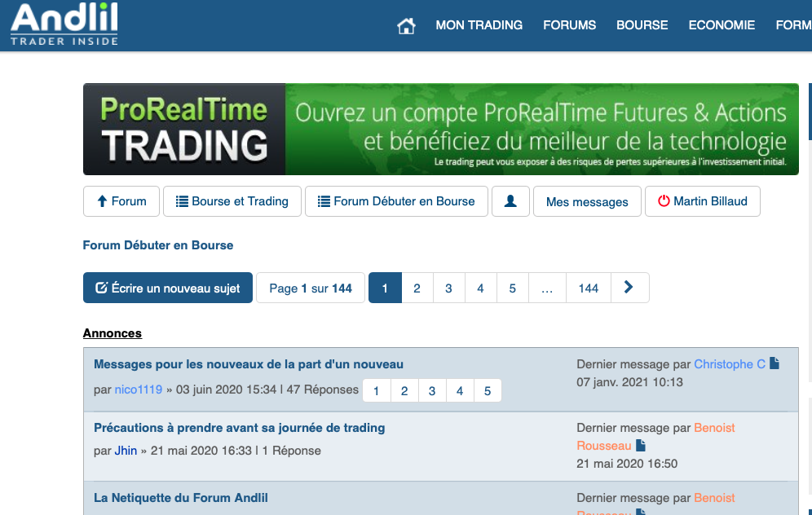
Task: Open ECONOMIE menu
Action: [722, 24]
